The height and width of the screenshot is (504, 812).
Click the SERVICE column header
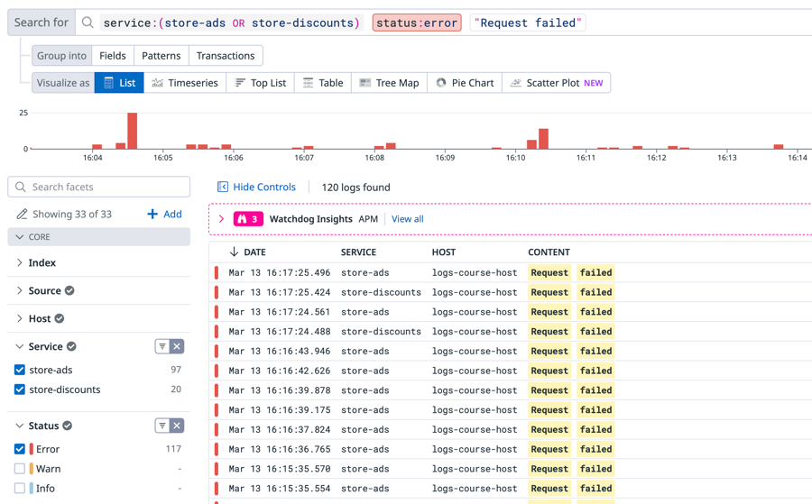click(358, 252)
